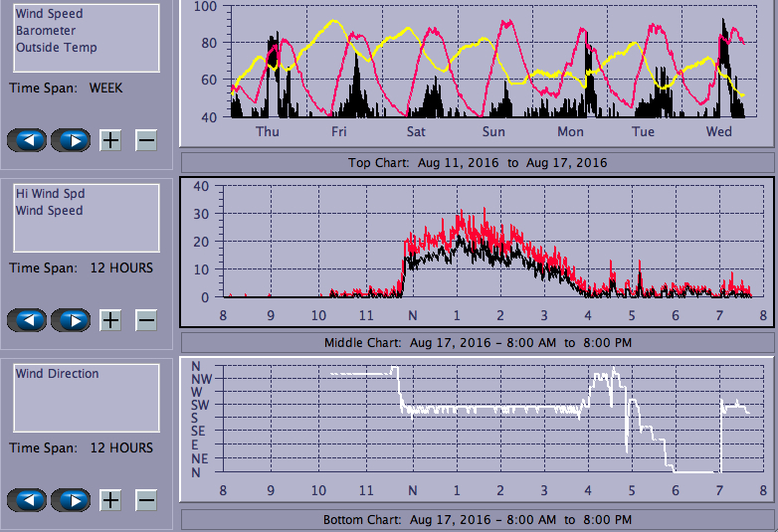
Task: Click the Bottom Chart date range label
Action: (477, 519)
